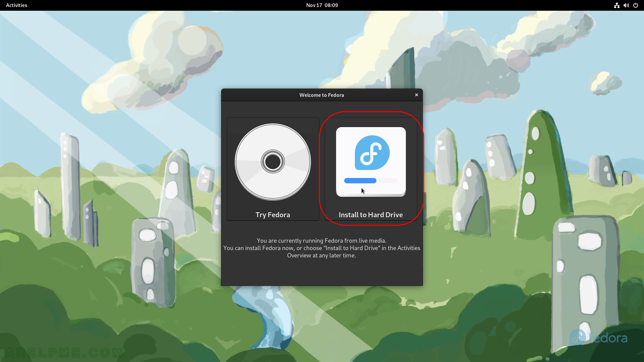Click the wired network status icon

(x=616, y=5)
